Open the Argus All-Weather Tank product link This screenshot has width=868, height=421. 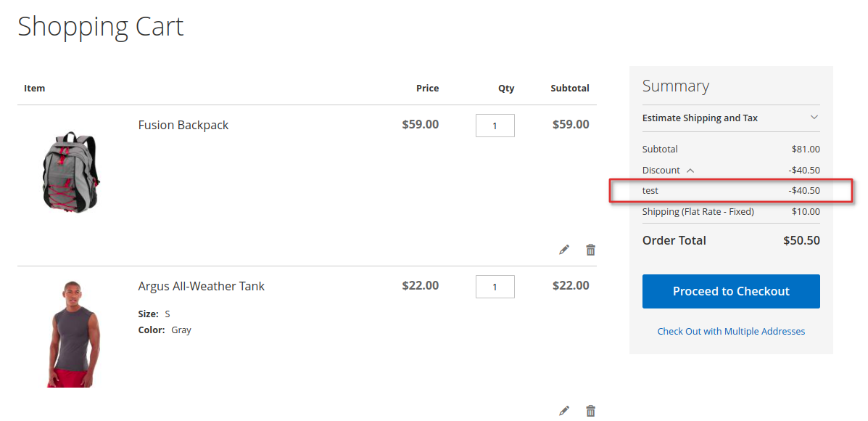point(201,287)
